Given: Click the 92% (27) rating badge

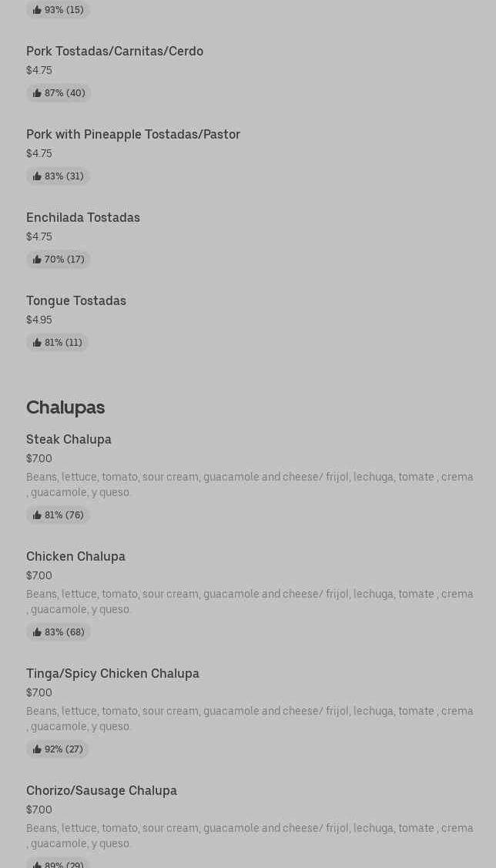Looking at the screenshot, I should click(58, 749).
